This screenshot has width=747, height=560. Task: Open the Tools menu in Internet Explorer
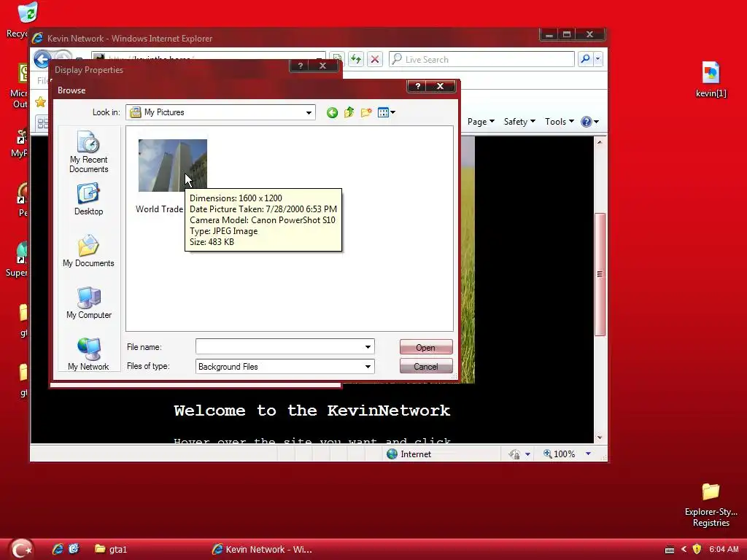(x=560, y=122)
